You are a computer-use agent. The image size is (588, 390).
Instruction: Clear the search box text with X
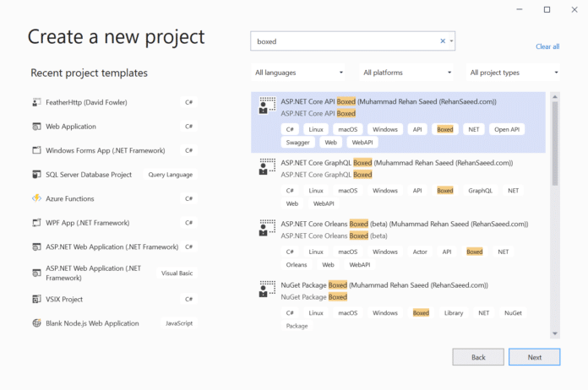pos(443,41)
